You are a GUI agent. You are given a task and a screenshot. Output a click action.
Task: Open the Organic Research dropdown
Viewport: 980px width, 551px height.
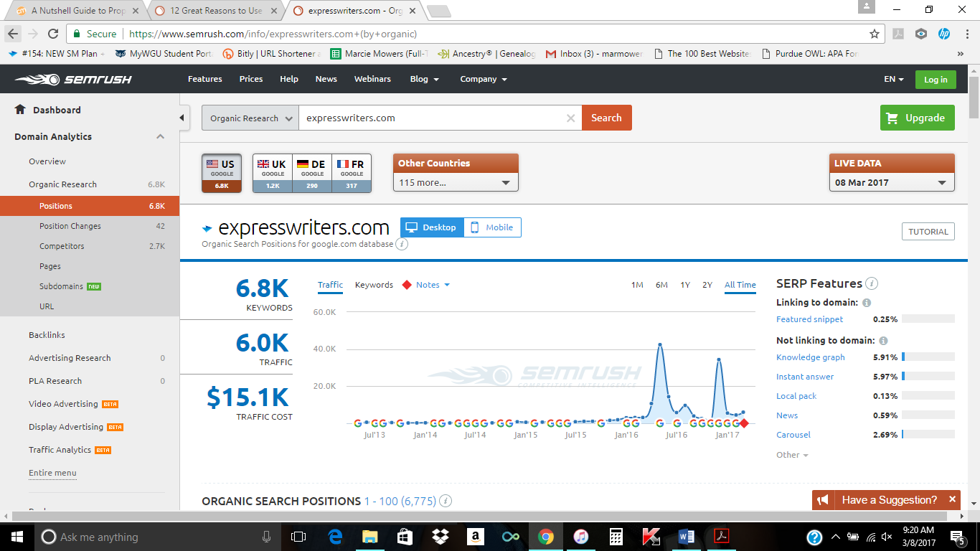250,118
